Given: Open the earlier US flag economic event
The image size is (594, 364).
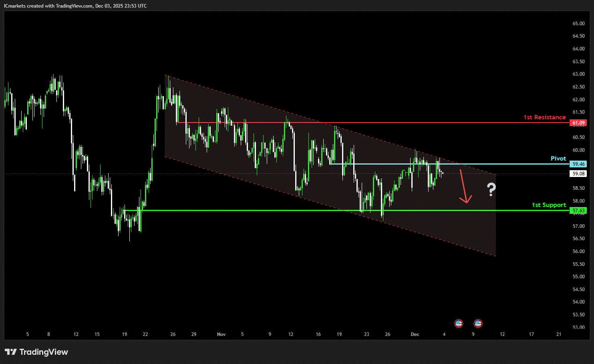Looking at the screenshot, I should 459,323.
